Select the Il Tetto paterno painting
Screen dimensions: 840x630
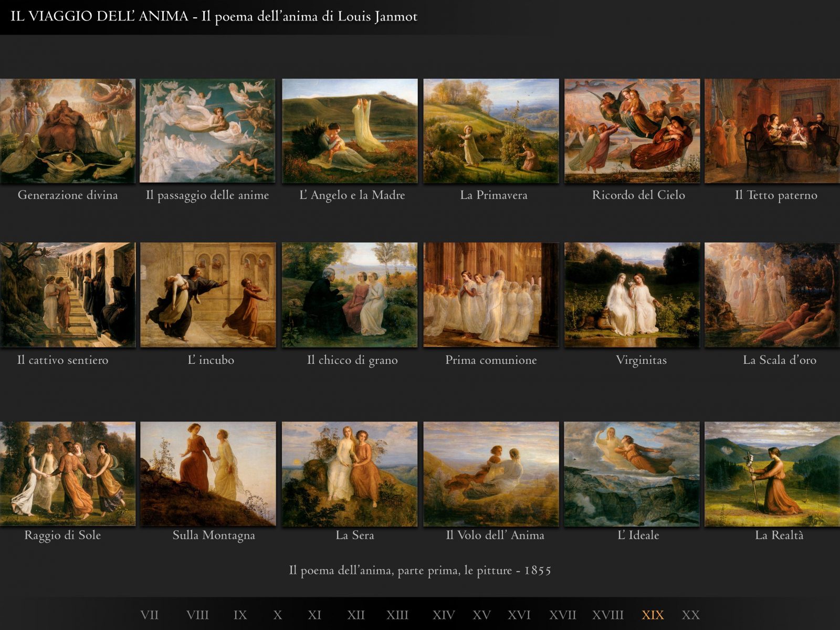(x=772, y=131)
